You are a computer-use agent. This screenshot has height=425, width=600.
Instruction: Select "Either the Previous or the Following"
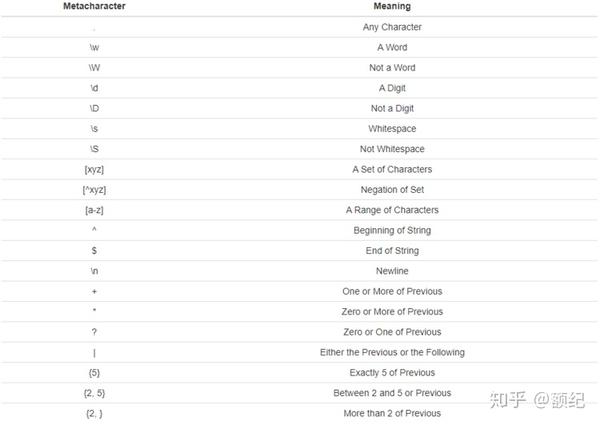pyautogui.click(x=391, y=352)
